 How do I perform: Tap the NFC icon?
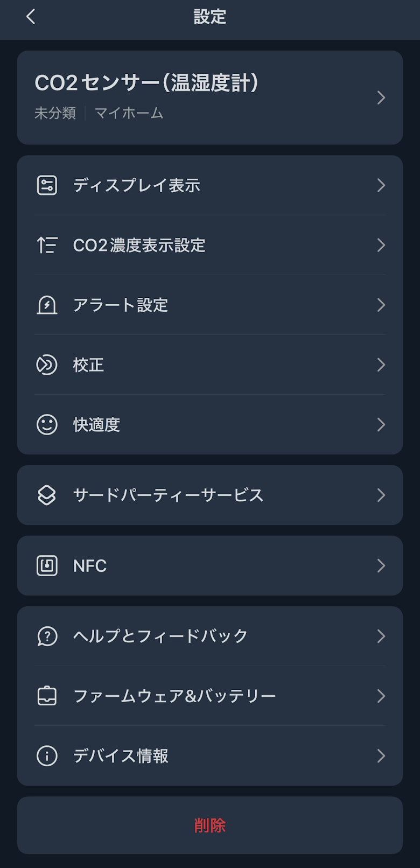point(47,565)
